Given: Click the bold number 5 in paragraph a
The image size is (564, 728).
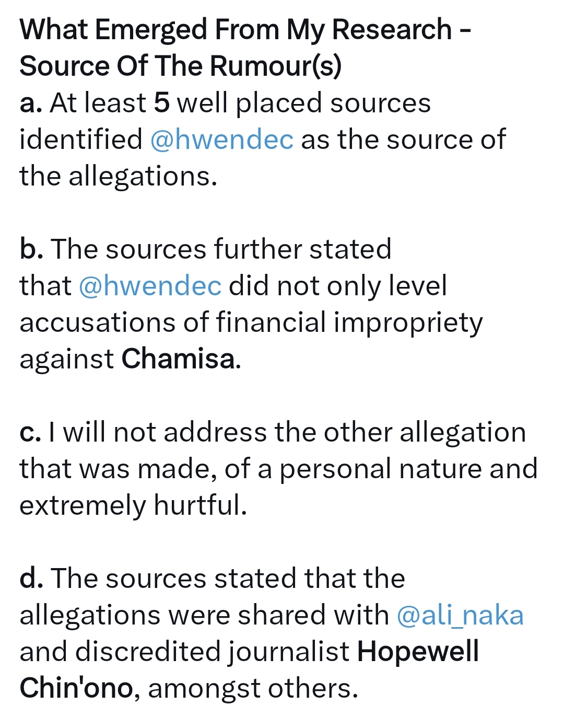Looking at the screenshot, I should click(x=162, y=103).
